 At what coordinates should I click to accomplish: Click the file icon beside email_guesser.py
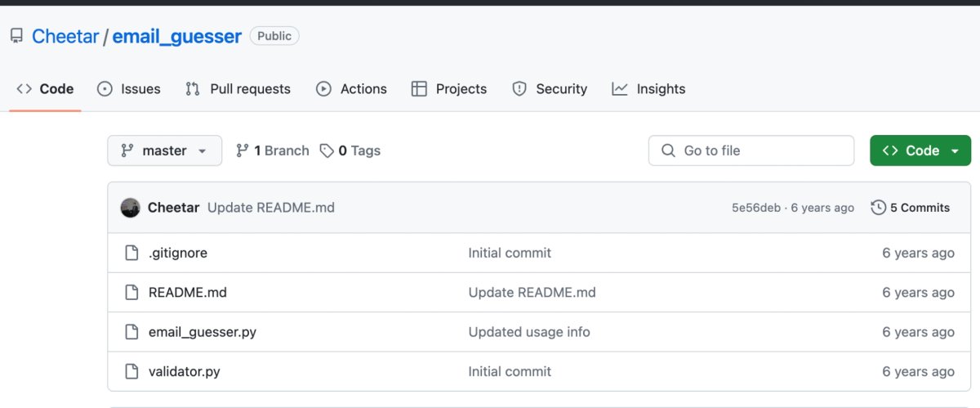[131, 332]
